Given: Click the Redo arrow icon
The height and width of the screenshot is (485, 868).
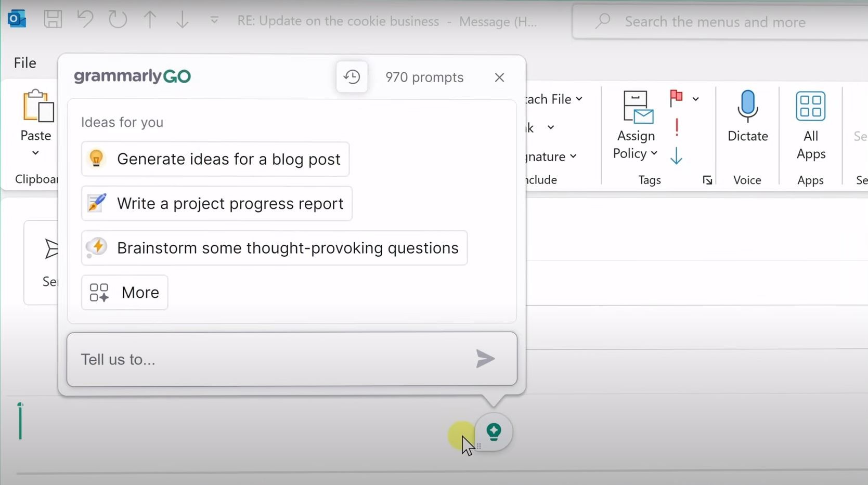Looking at the screenshot, I should click(x=118, y=20).
